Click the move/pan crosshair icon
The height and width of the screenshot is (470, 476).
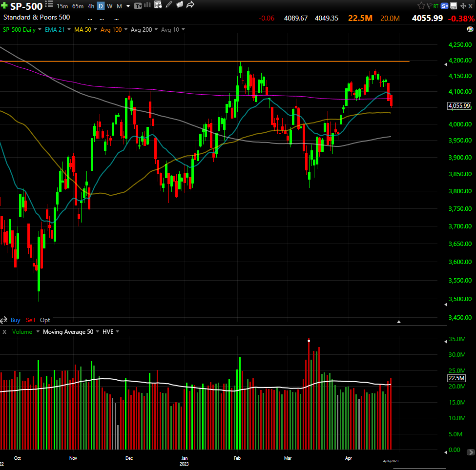[463, 6]
